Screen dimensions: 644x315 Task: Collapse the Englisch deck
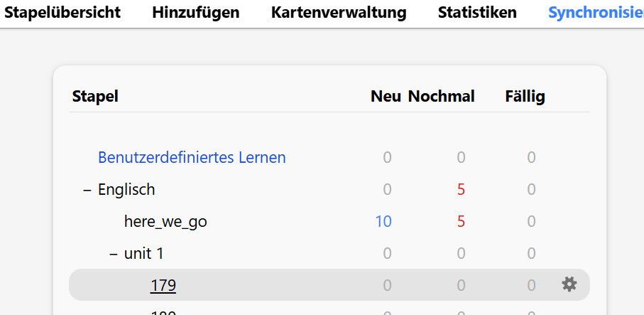(87, 190)
